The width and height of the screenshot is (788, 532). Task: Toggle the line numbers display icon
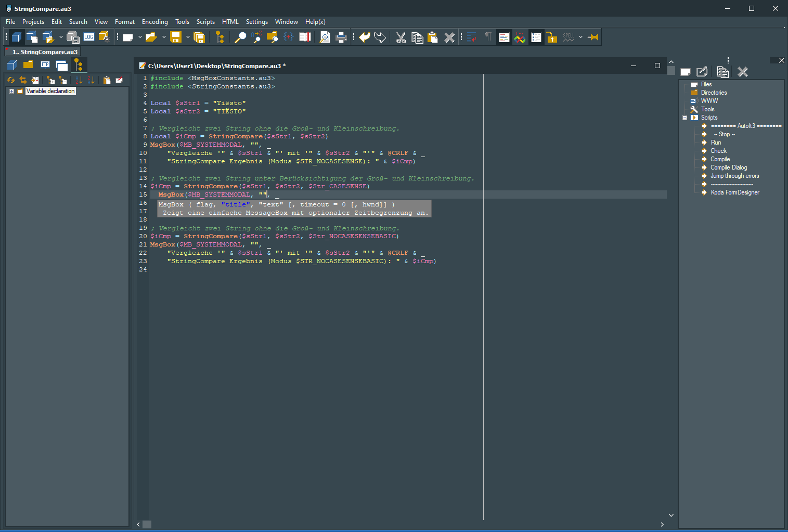pos(536,37)
